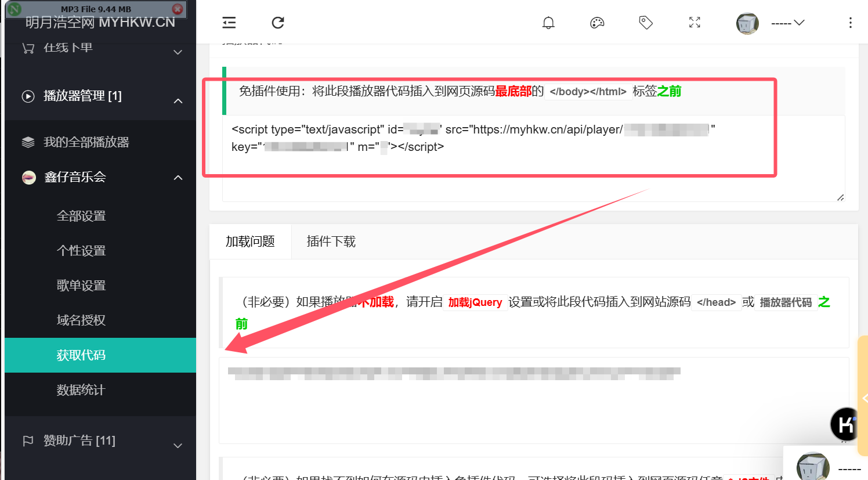This screenshot has width=868, height=480.
Task: Click the layers icon beside 我的全部播放器
Action: pos(28,142)
